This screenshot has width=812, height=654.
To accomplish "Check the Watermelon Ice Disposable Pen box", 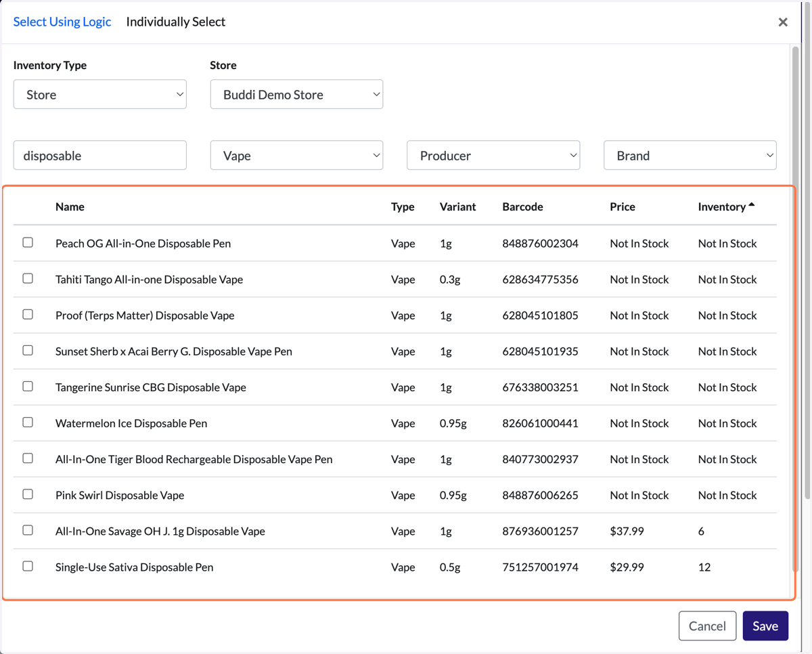I will 28,422.
